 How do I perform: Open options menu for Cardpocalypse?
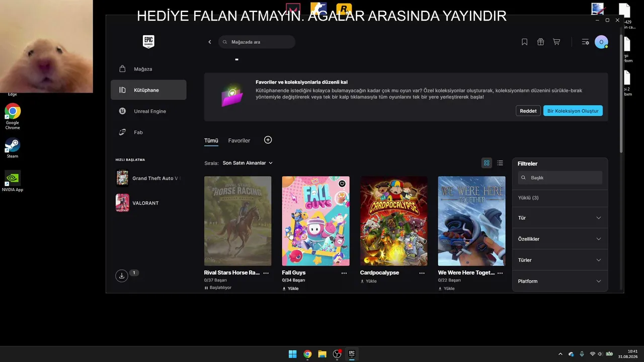click(x=422, y=273)
